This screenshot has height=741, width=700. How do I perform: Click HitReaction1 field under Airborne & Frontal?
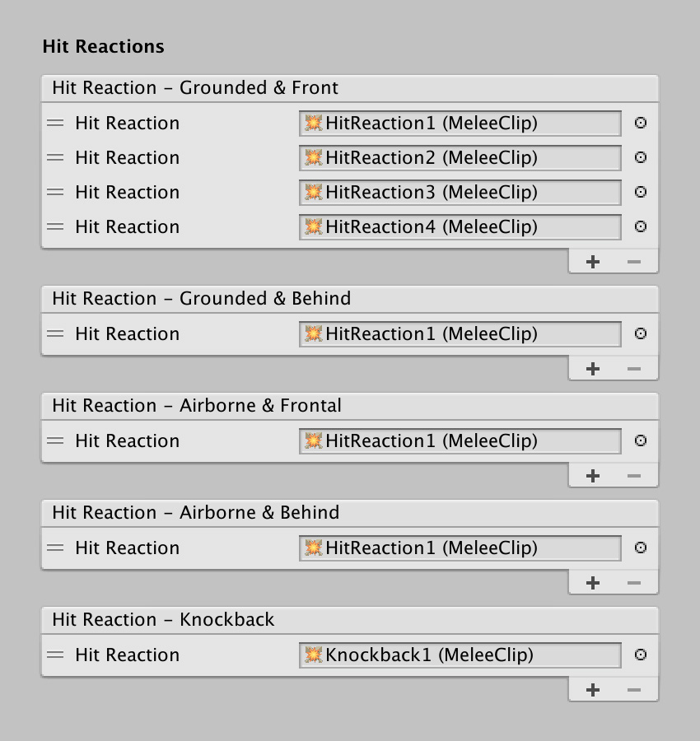[460, 441]
